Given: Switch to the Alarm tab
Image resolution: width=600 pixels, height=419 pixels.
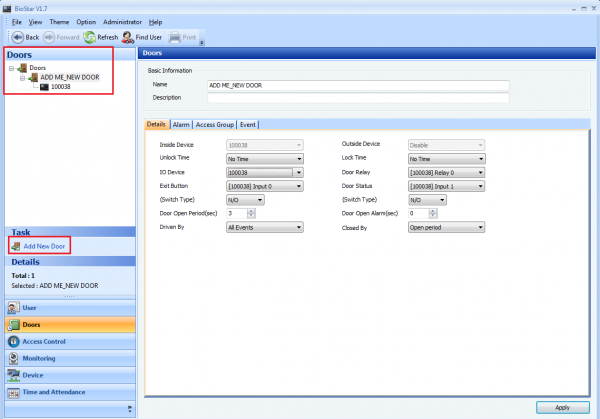Looking at the screenshot, I should coord(181,125).
